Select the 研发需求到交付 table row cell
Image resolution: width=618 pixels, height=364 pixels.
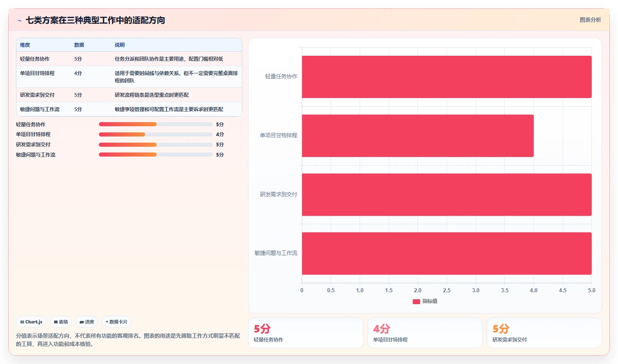click(x=37, y=95)
